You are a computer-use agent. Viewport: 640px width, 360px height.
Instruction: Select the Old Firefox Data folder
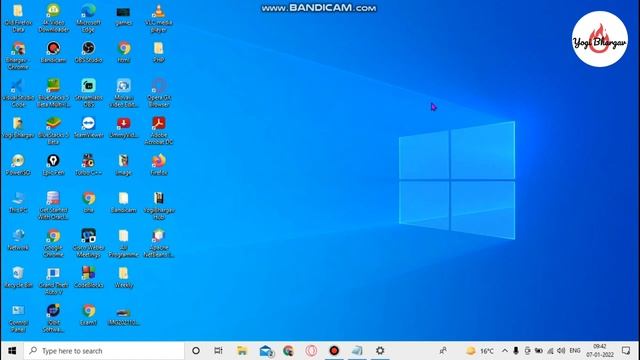18,18
